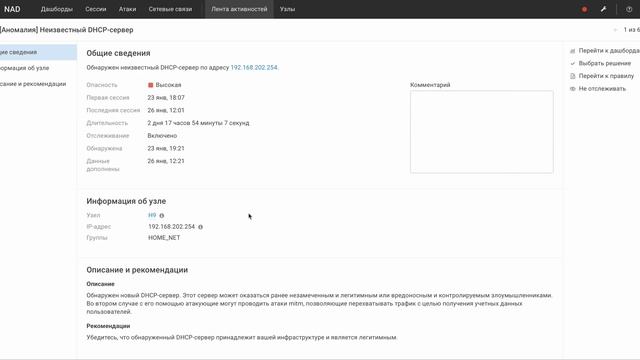Go to previous activity arrow

[x=615, y=30]
